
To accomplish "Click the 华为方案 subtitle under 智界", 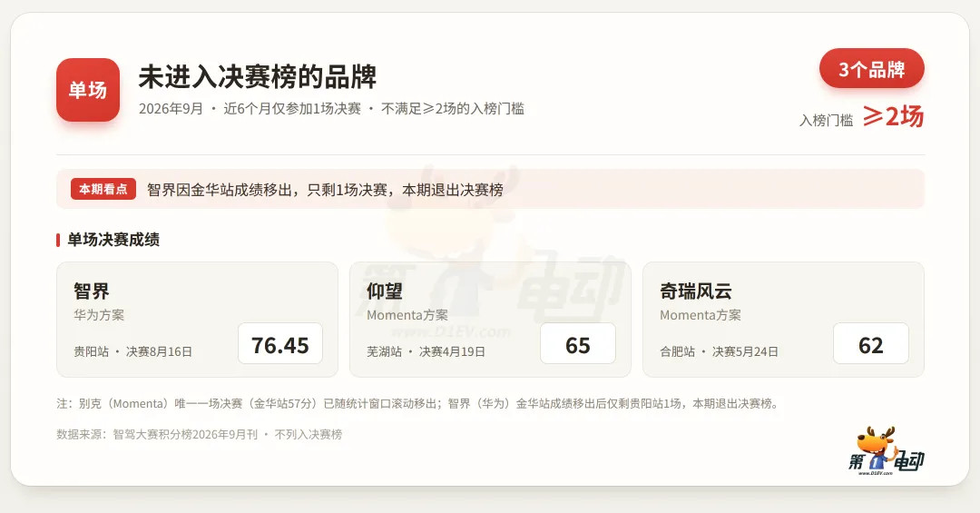I will 99,315.
